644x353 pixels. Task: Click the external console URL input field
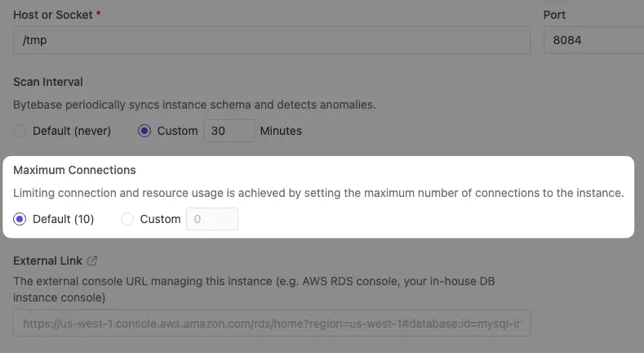(272, 323)
